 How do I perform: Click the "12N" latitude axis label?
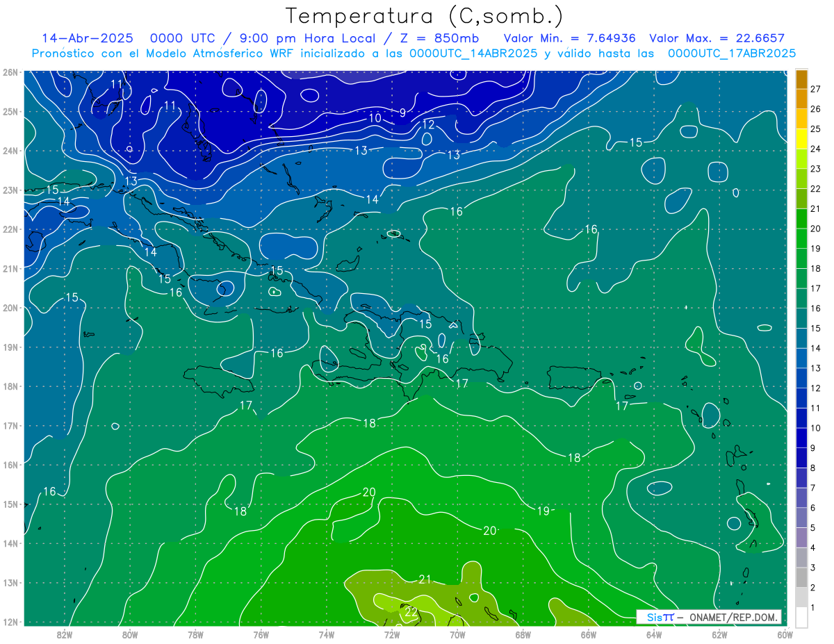tap(10, 622)
